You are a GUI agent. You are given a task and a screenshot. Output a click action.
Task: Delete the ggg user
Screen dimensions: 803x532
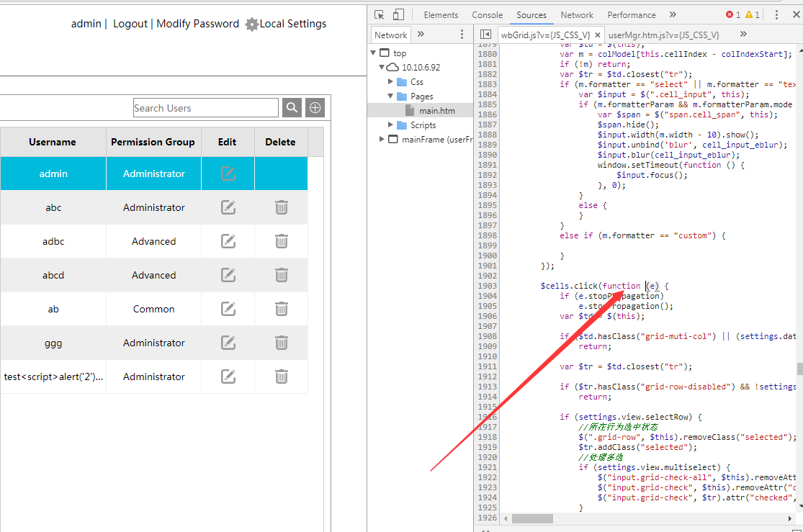(281, 343)
